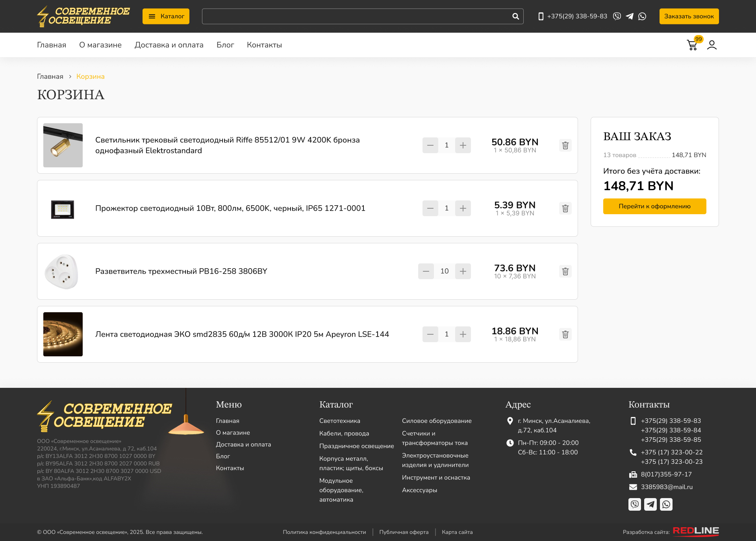
Task: Increase quantity of the three-way splitter
Action: (463, 271)
